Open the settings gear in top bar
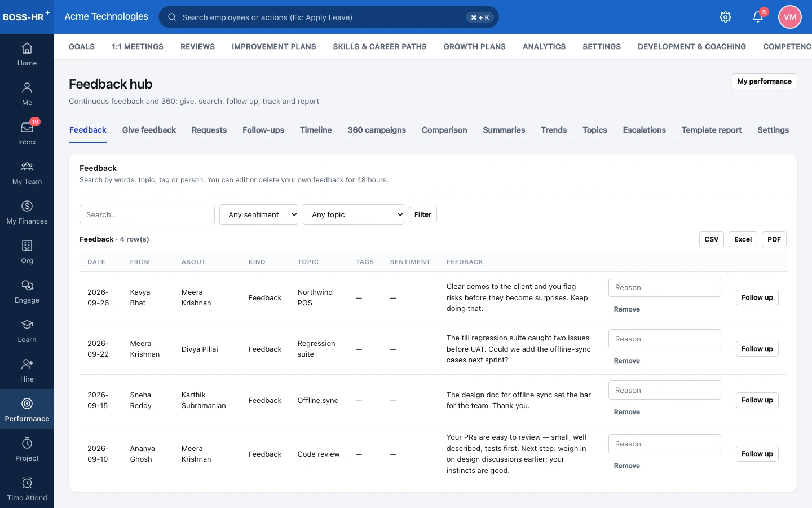This screenshot has height=508, width=812. pos(726,17)
